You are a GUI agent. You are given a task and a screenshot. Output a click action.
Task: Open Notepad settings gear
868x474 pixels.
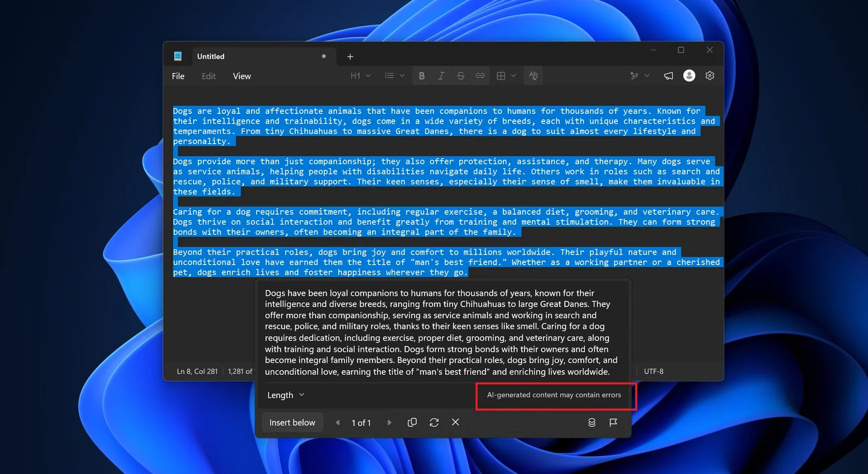click(x=710, y=76)
